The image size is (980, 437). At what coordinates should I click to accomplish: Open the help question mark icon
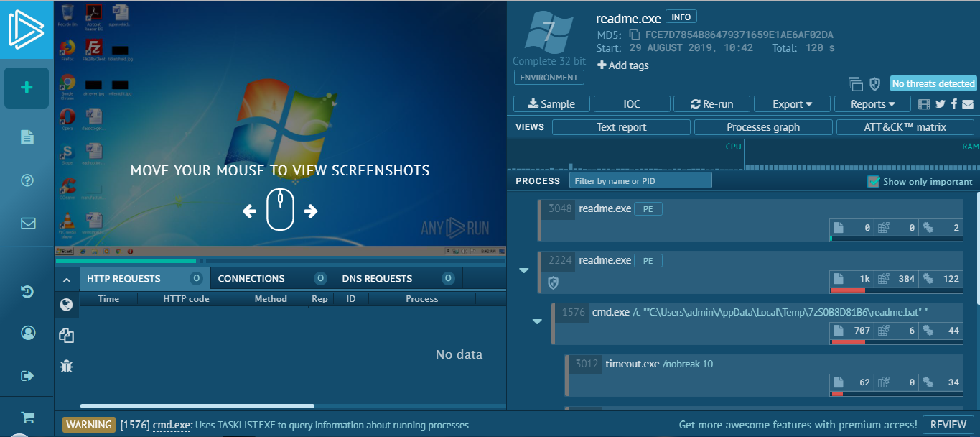(x=27, y=180)
